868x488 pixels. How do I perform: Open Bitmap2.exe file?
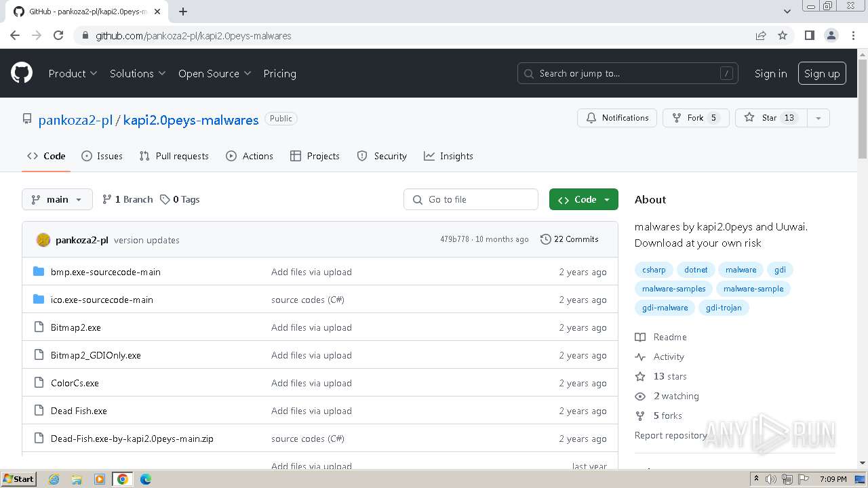[76, 327]
